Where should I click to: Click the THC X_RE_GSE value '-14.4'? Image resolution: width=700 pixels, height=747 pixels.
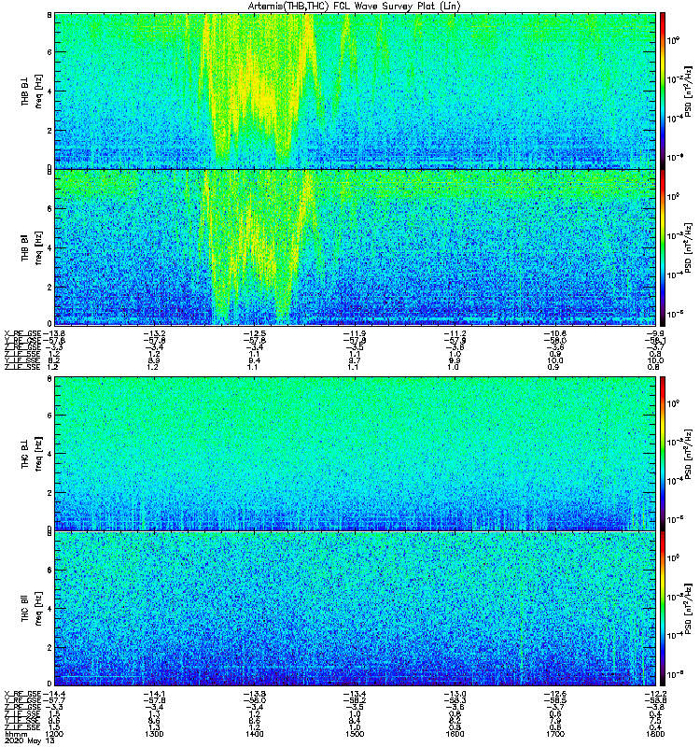54,694
